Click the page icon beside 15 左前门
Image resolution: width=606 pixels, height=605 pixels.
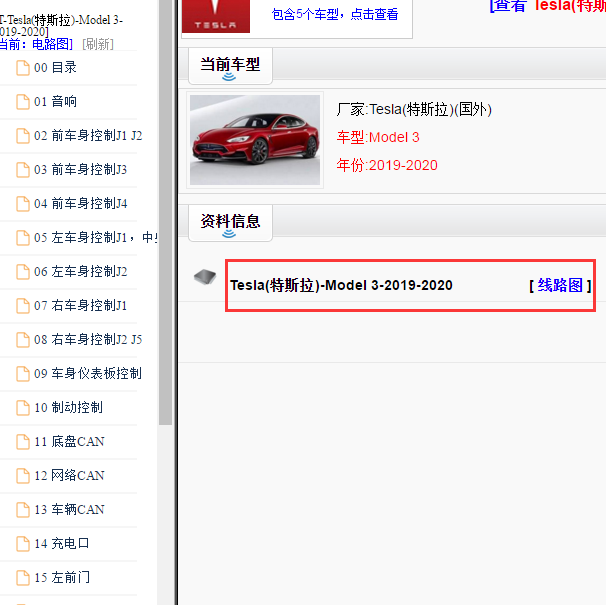tap(23, 578)
